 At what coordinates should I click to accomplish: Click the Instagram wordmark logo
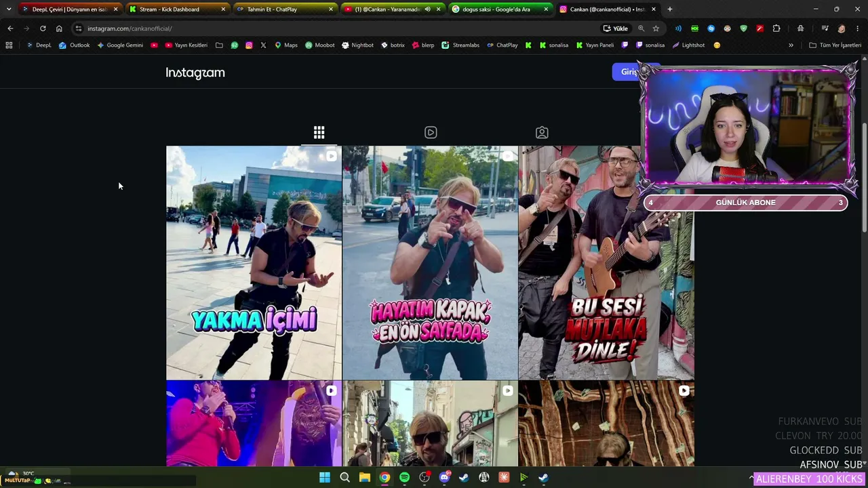[195, 73]
